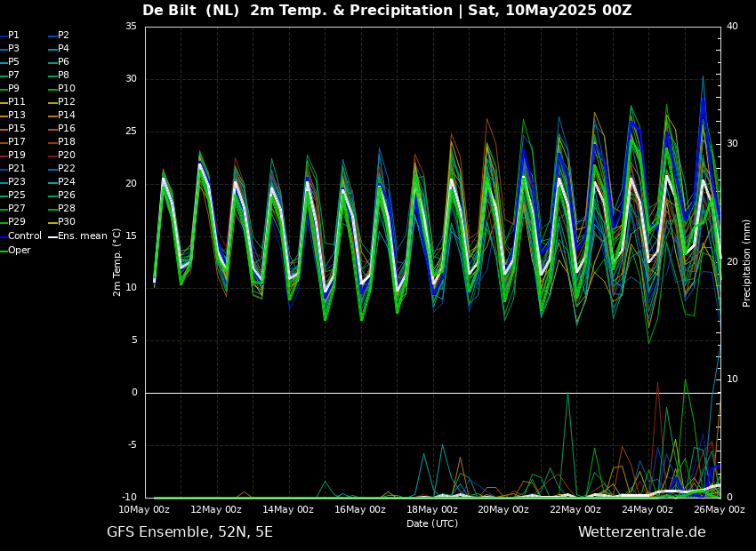756x551 pixels.
Task: Click P17 in the legend
Action: pyautogui.click(x=12, y=141)
